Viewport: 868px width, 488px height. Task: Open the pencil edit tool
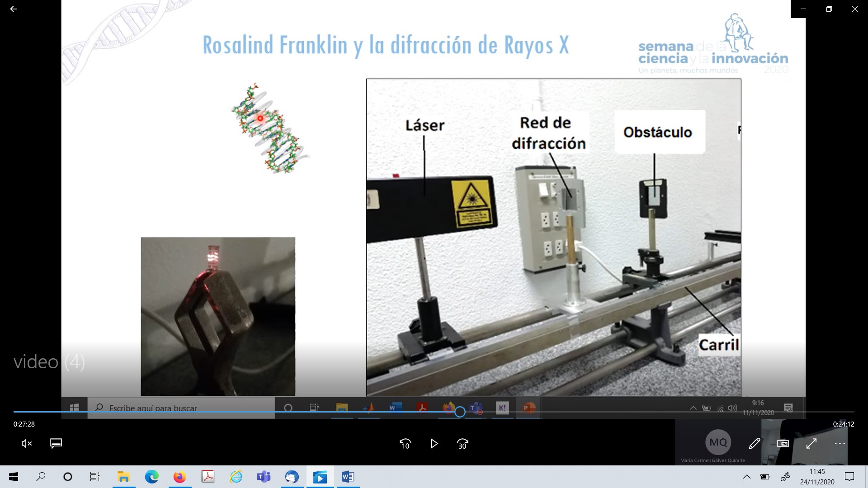click(754, 444)
